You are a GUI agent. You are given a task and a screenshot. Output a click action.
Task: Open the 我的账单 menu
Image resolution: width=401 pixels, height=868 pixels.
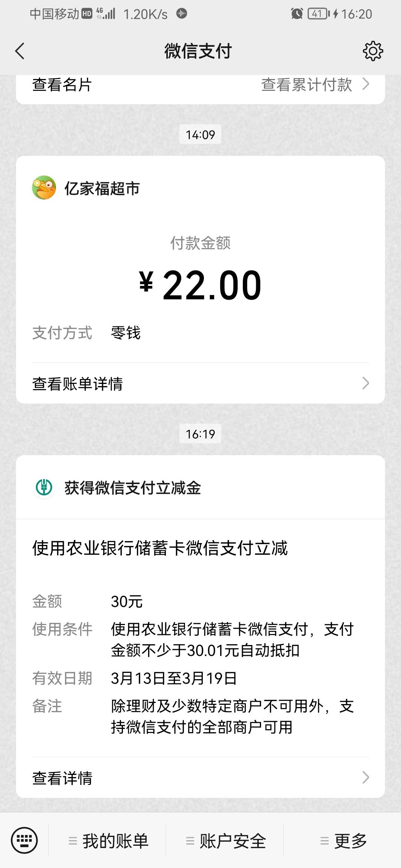109,841
